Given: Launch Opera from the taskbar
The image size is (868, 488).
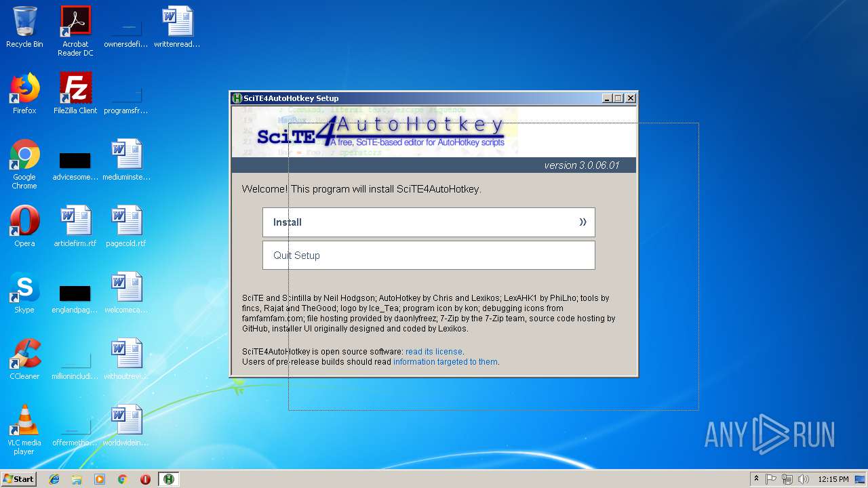Looking at the screenshot, I should [145, 479].
